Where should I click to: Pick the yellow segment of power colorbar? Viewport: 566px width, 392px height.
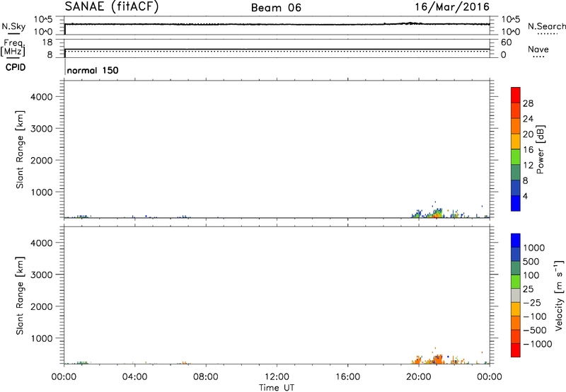tap(516, 142)
